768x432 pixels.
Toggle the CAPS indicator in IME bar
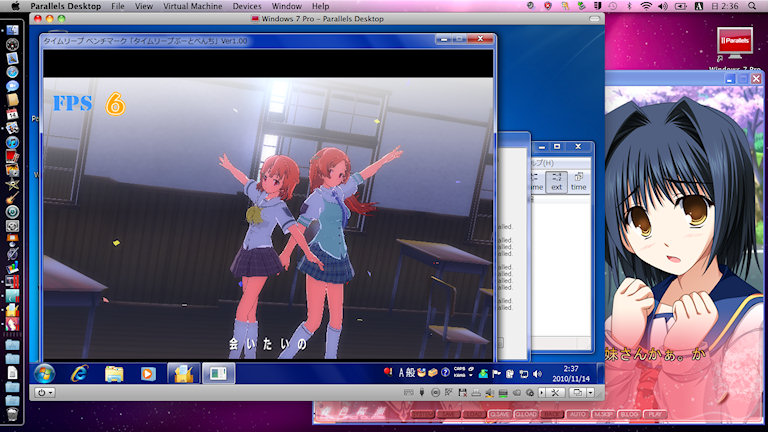(x=459, y=369)
